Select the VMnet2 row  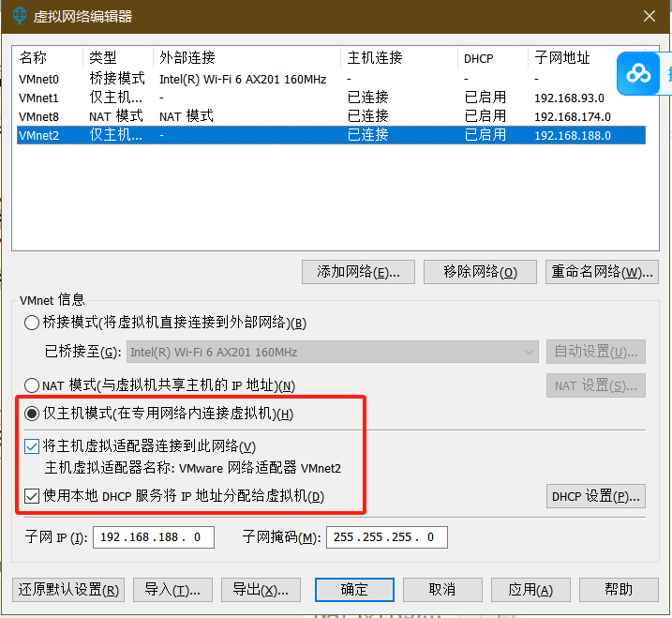point(331,135)
